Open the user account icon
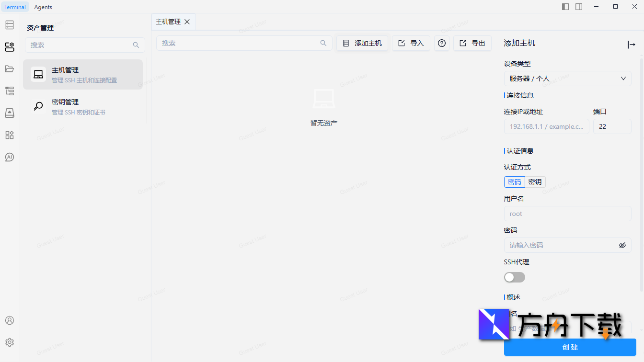Screen dimensions: 644x362 10,320
